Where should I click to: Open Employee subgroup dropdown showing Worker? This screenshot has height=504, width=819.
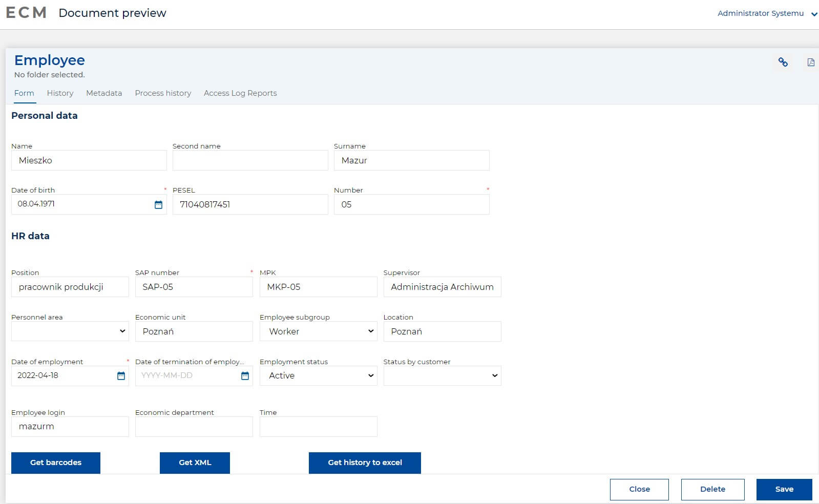(318, 331)
